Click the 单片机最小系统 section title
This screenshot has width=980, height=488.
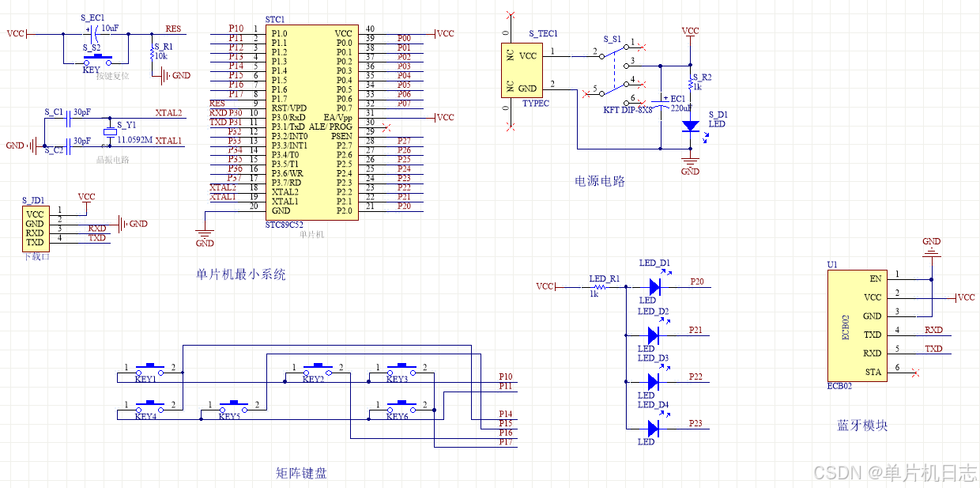(241, 274)
